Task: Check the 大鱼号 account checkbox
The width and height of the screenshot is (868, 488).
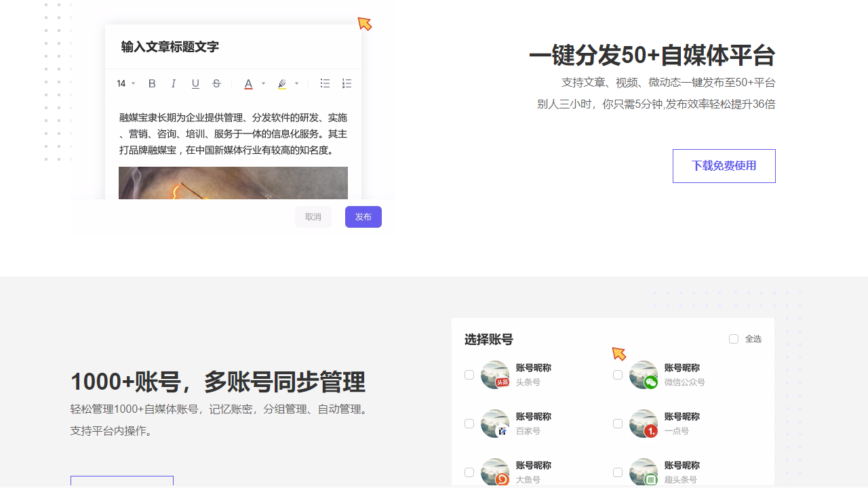Action: 469,472
